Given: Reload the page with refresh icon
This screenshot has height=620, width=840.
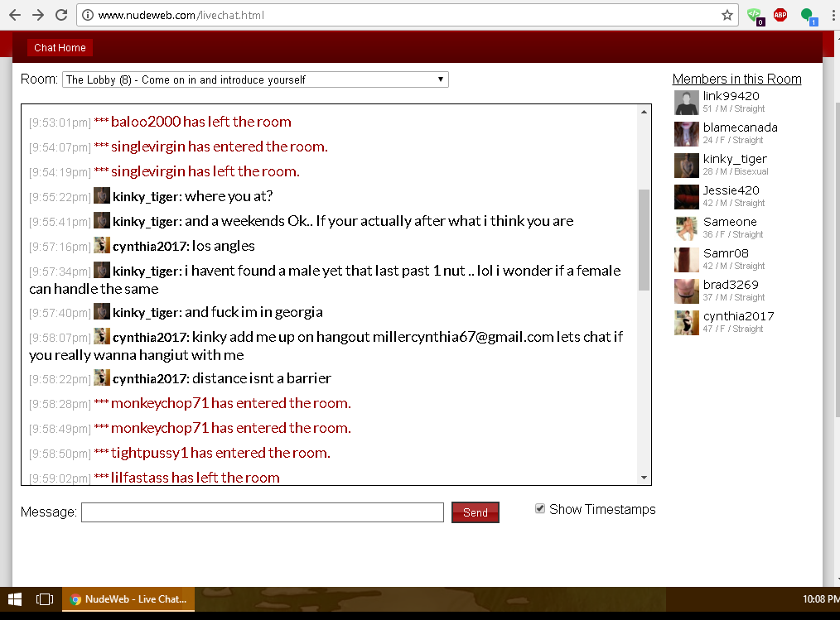Looking at the screenshot, I should tap(61, 15).
